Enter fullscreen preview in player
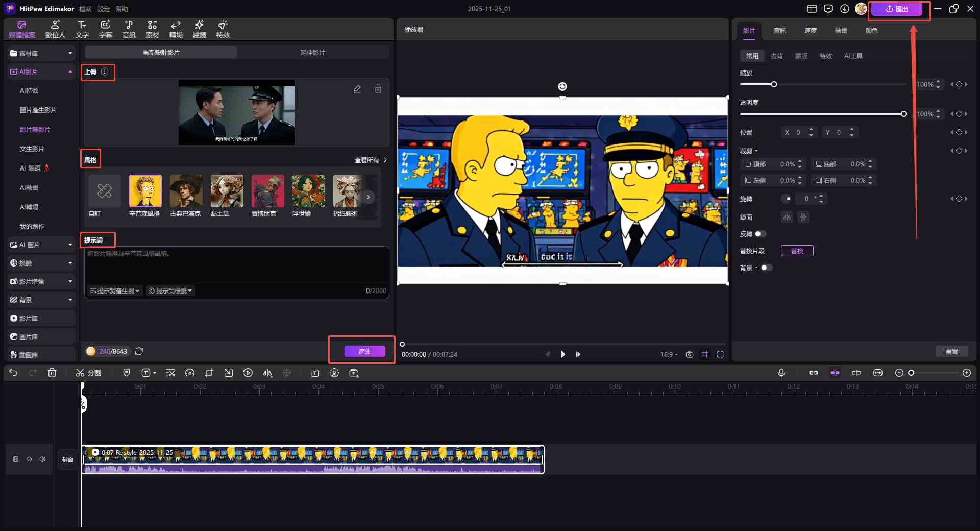This screenshot has width=980, height=531. point(720,354)
